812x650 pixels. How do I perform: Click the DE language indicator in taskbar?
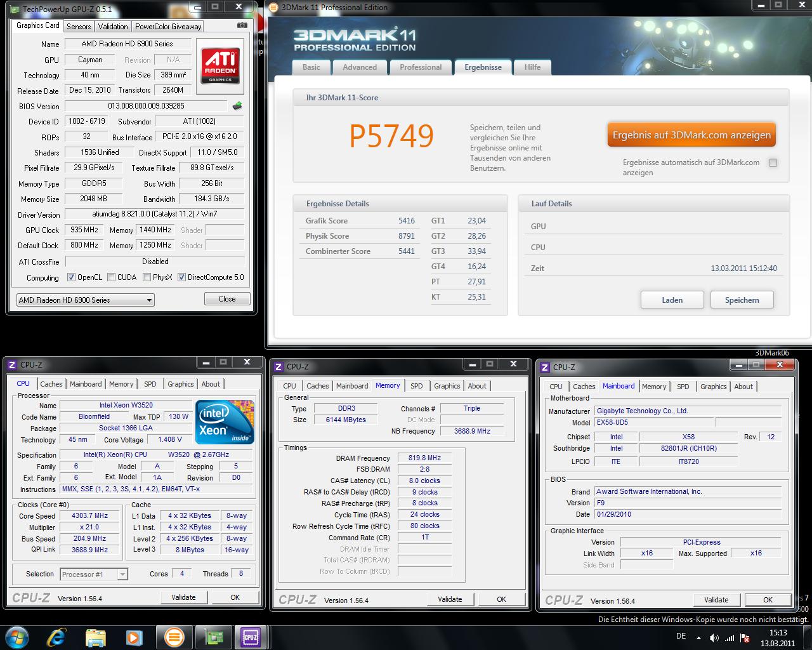[x=681, y=636]
